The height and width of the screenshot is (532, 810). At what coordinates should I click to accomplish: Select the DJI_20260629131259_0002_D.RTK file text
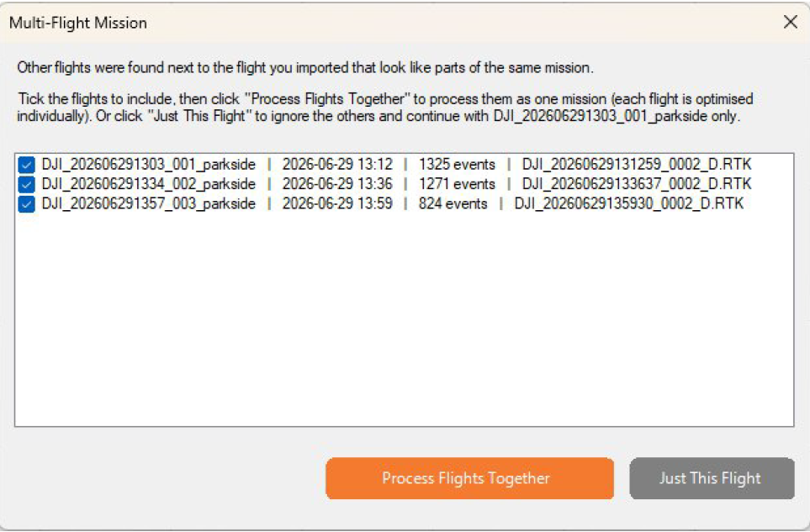[x=637, y=165]
